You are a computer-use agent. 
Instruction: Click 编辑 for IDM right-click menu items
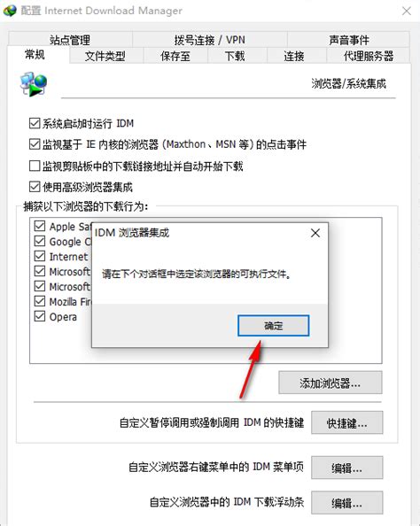tap(346, 468)
